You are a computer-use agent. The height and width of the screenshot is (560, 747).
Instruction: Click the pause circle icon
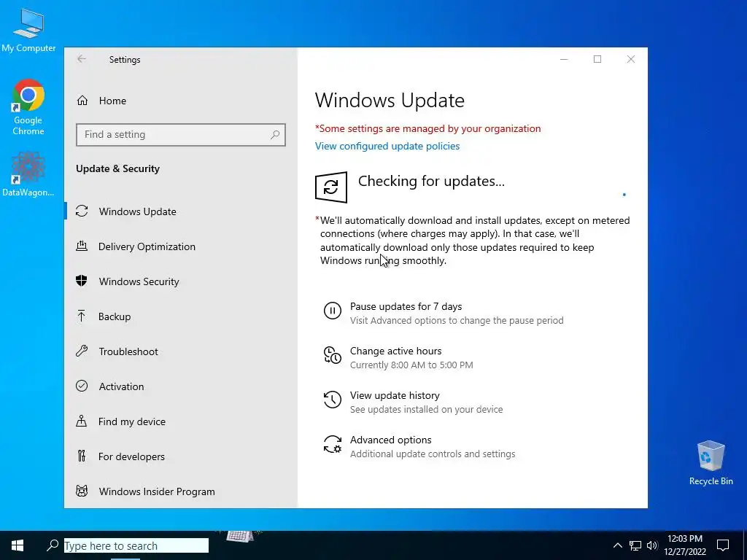[333, 311]
